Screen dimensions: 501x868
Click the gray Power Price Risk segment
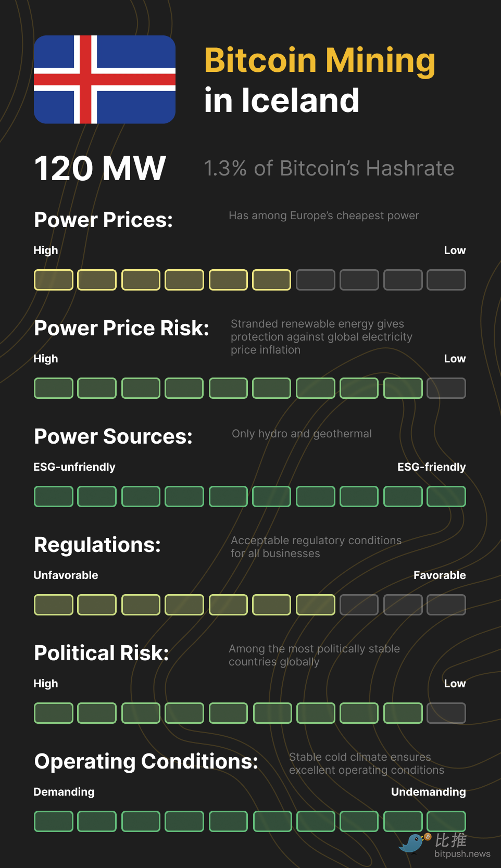[x=446, y=388]
